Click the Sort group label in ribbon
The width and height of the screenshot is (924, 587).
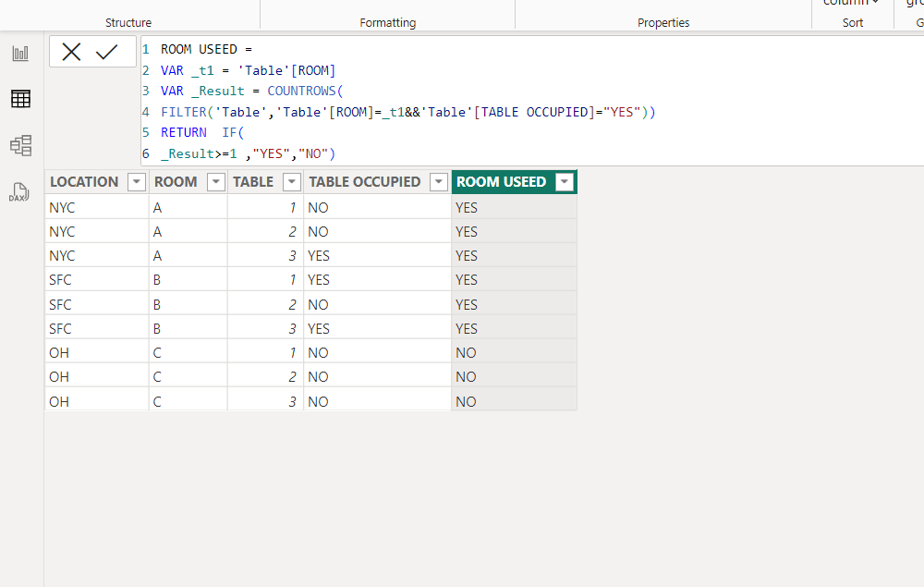click(853, 22)
